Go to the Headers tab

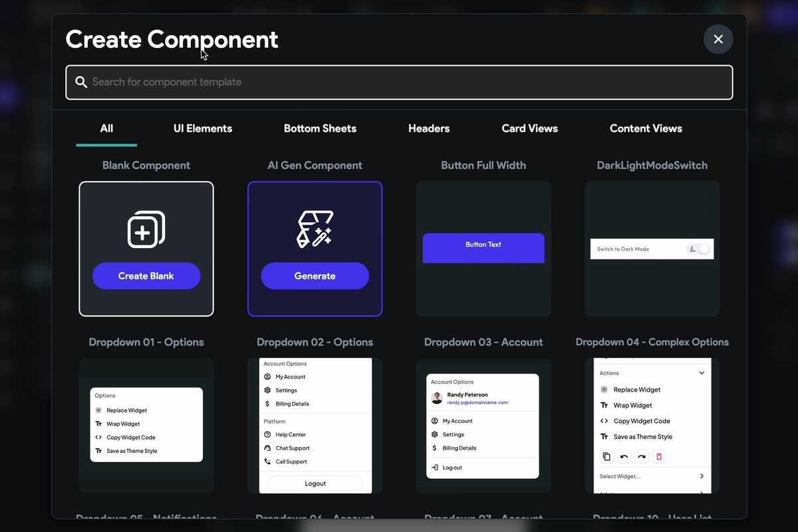click(x=429, y=128)
